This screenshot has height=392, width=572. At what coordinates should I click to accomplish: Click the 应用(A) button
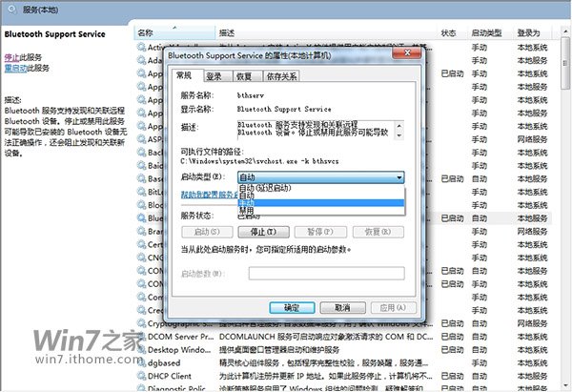[x=393, y=308]
